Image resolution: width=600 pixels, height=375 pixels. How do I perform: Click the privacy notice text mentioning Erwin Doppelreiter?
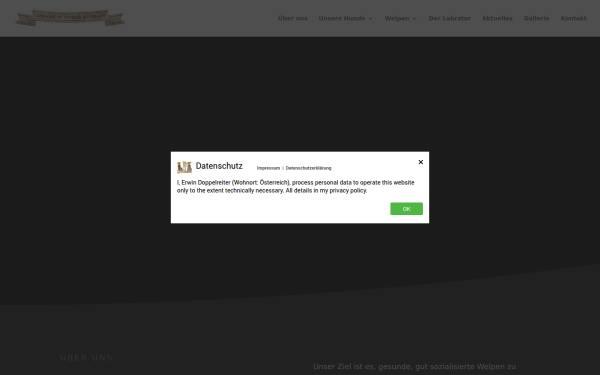295,186
